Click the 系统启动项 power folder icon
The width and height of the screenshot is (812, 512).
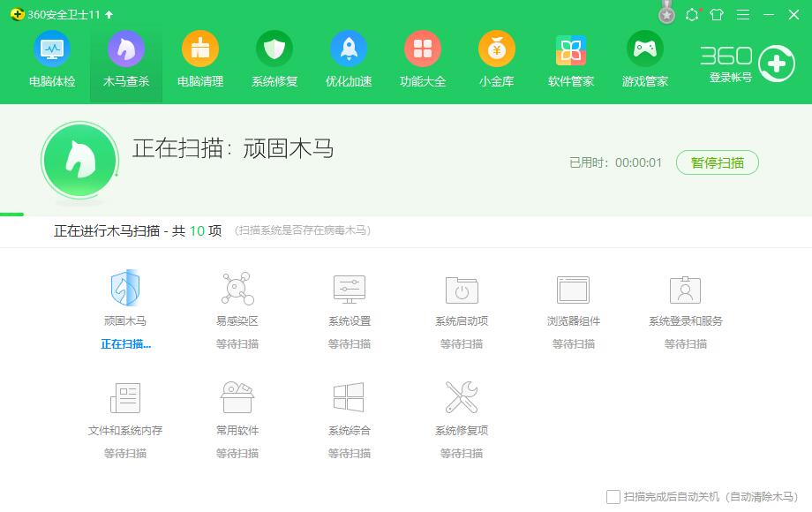[462, 290]
